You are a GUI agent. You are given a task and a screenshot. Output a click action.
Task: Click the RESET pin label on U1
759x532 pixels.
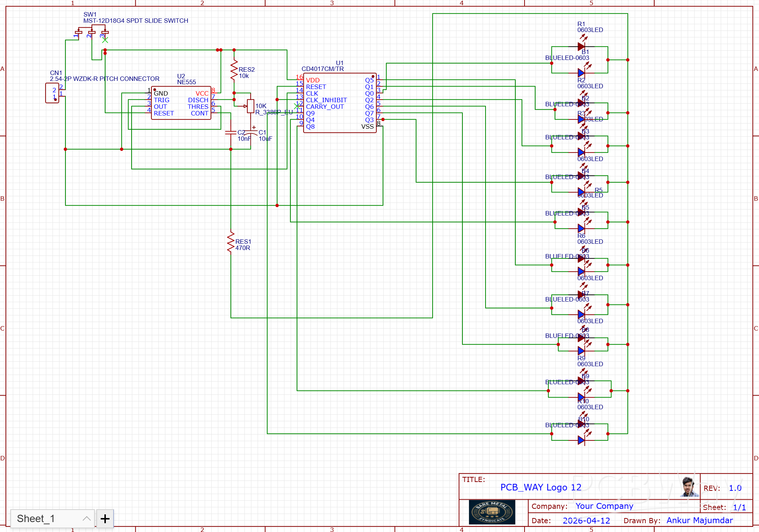(316, 87)
